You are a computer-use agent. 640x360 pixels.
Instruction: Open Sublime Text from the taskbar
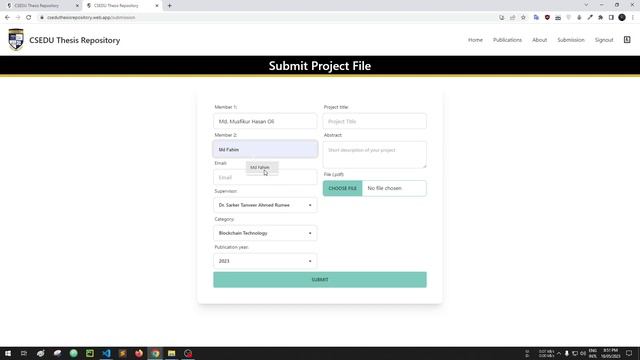(x=122, y=353)
